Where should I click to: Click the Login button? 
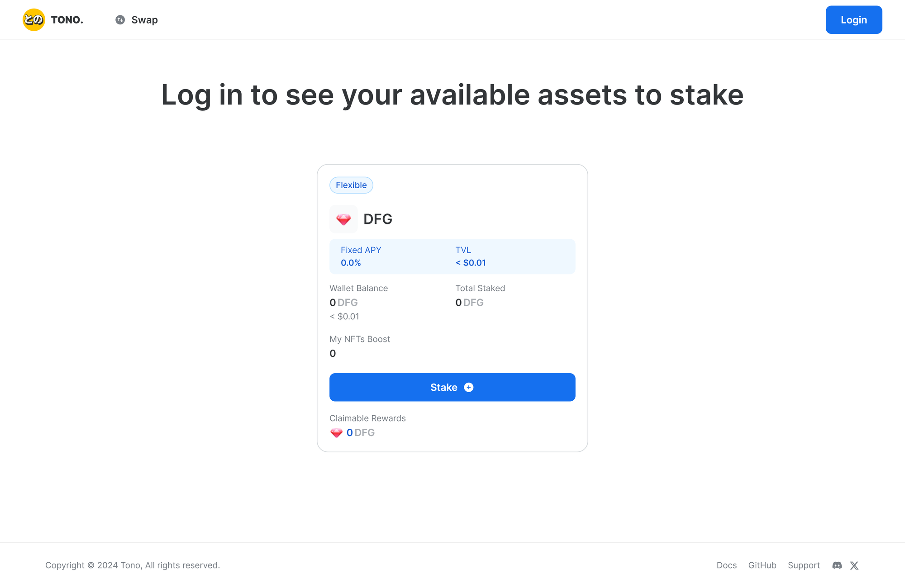pyautogui.click(x=854, y=20)
